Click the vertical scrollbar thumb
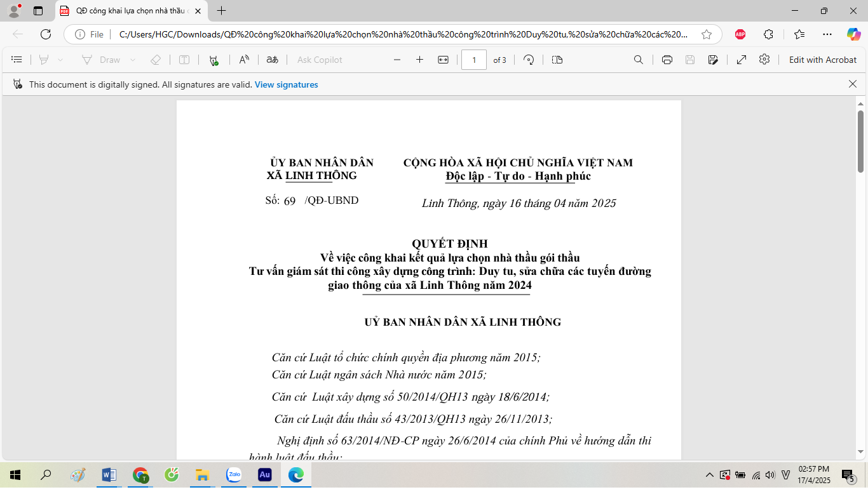The height and width of the screenshot is (499, 868). (861, 141)
